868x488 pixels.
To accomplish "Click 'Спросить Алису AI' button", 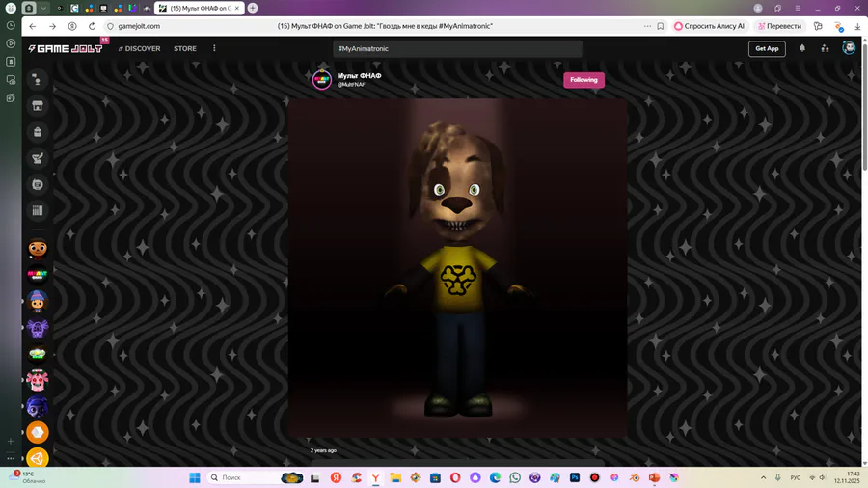I will [709, 26].
